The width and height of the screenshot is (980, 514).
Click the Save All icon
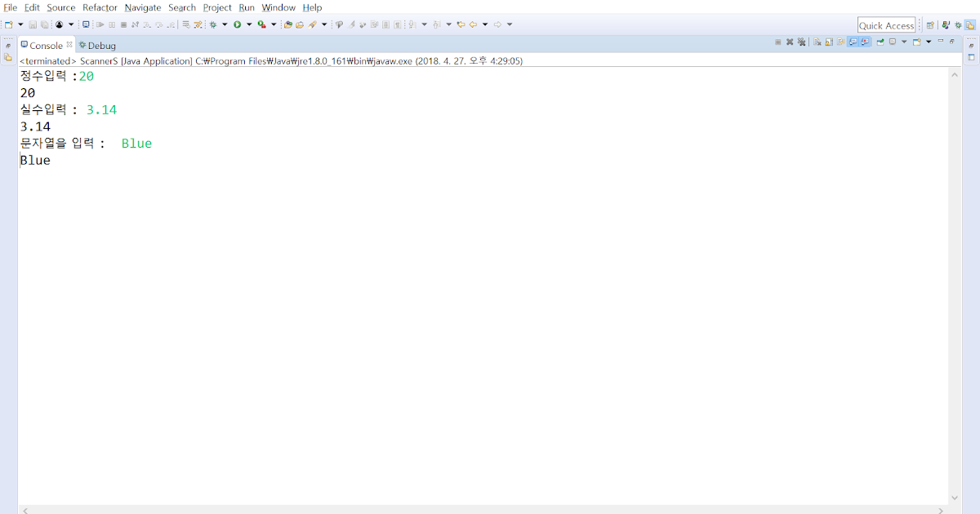pos(46,24)
